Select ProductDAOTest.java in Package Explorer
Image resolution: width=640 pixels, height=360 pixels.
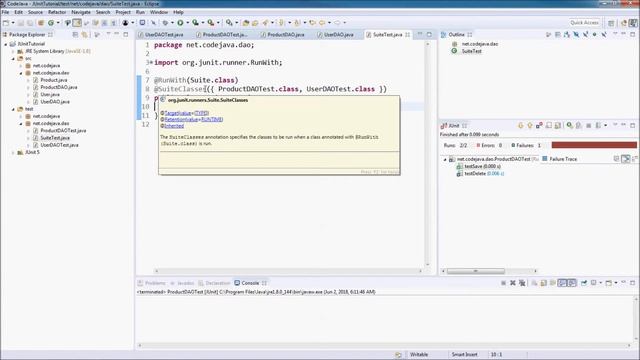63,131
